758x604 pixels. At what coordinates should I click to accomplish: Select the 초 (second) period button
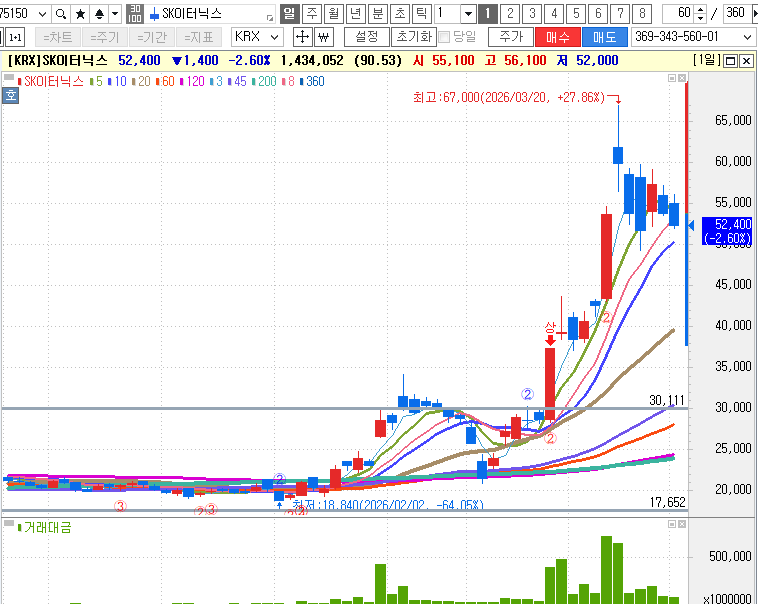(400, 14)
